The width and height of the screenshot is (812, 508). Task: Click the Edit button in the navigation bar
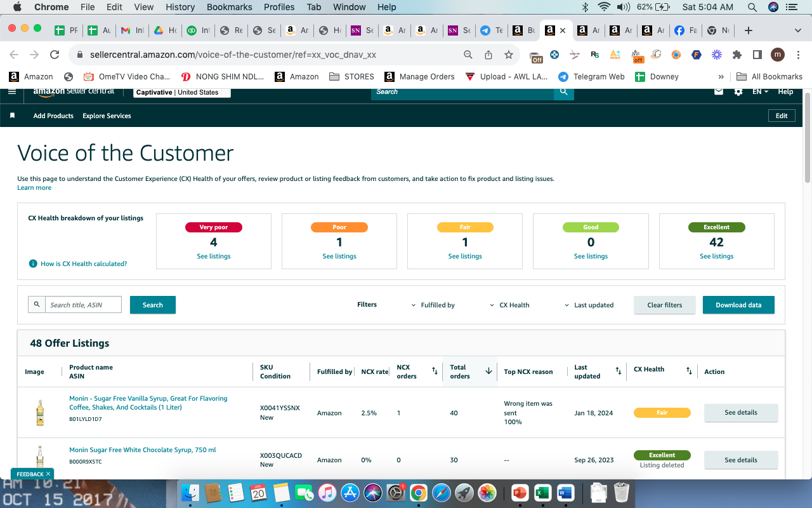click(782, 116)
